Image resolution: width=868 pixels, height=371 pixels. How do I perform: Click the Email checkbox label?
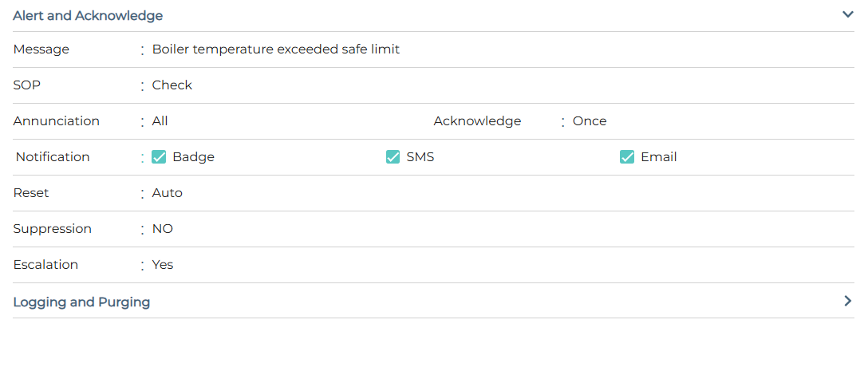(658, 157)
